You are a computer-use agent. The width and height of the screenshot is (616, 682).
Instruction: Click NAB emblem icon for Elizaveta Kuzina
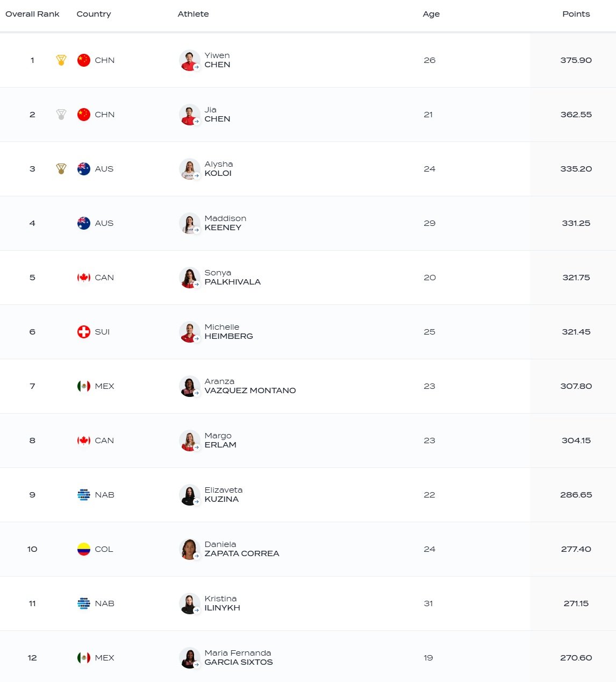click(84, 495)
